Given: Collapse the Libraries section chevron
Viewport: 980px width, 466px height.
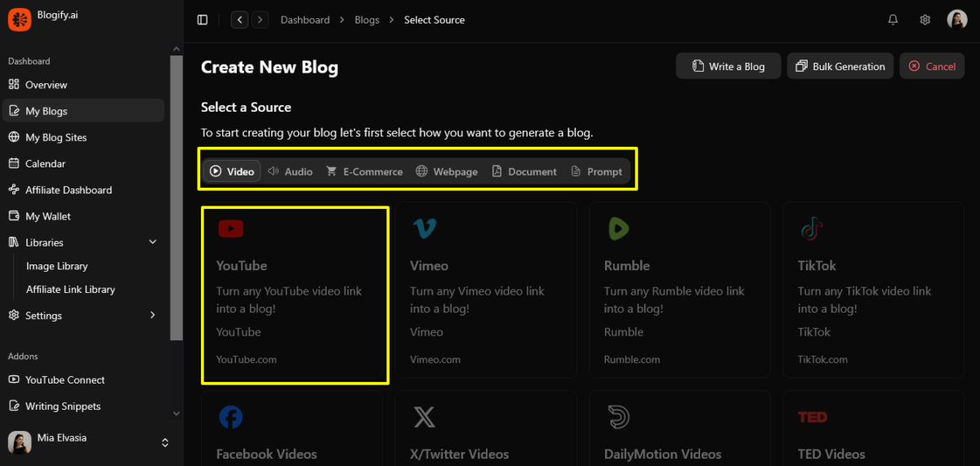Looking at the screenshot, I should point(153,242).
